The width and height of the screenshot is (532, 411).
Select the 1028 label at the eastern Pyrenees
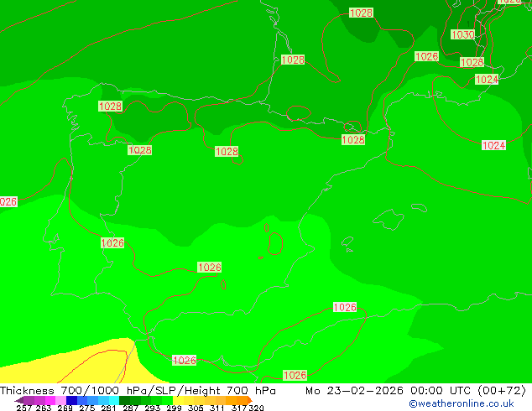[353, 140]
